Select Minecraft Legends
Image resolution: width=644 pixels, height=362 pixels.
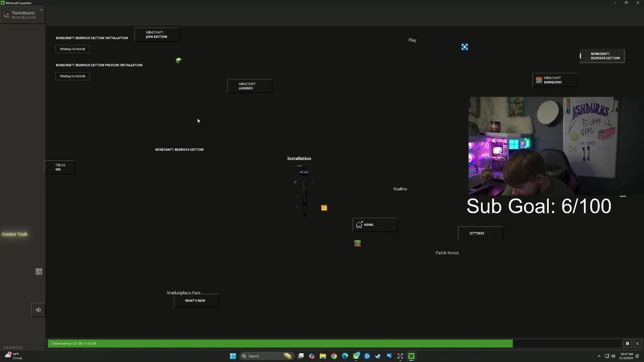tap(250, 86)
